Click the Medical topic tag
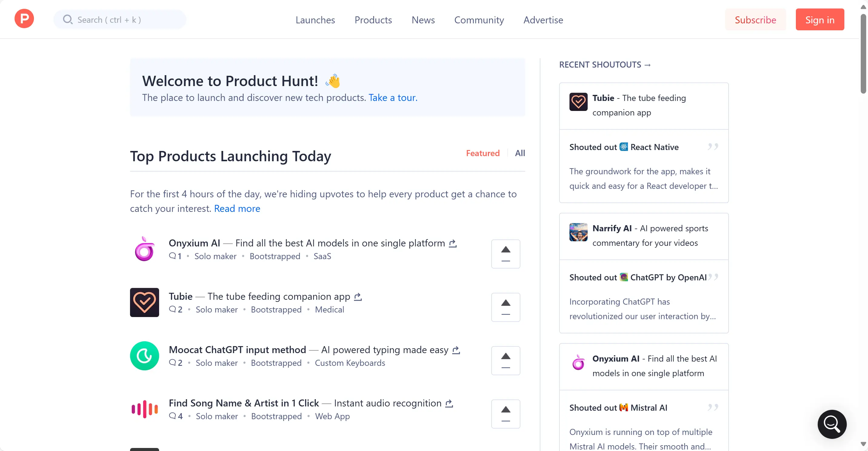 (x=329, y=309)
